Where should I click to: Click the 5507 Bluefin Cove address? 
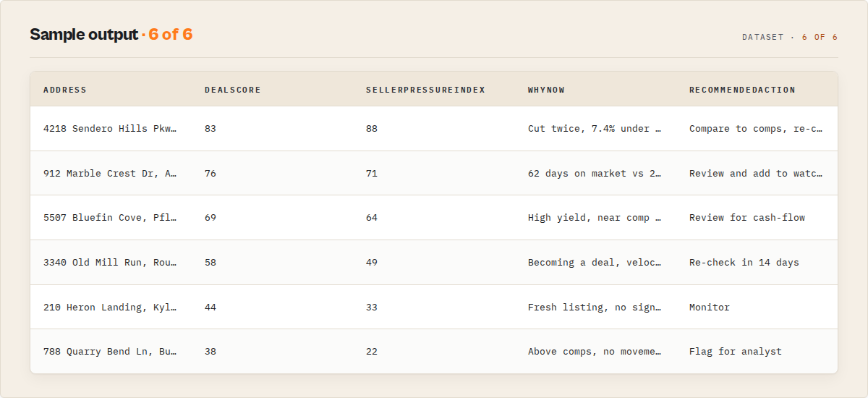(x=110, y=218)
